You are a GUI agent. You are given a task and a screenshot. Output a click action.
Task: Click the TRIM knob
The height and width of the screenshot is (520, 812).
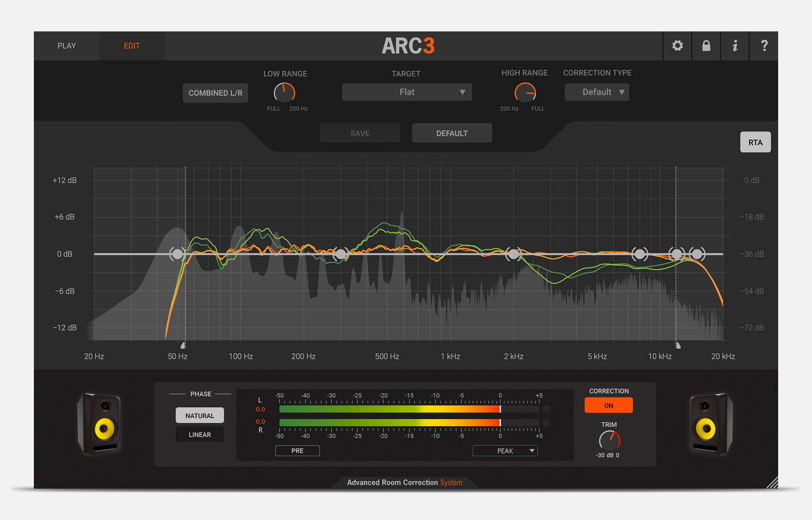pyautogui.click(x=610, y=440)
